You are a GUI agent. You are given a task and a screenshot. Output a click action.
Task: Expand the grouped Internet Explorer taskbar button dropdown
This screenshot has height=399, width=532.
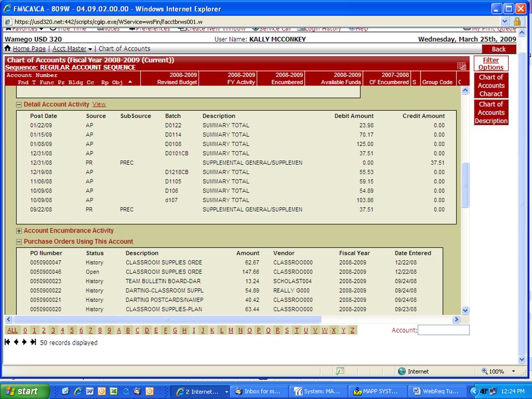pyautogui.click(x=227, y=392)
